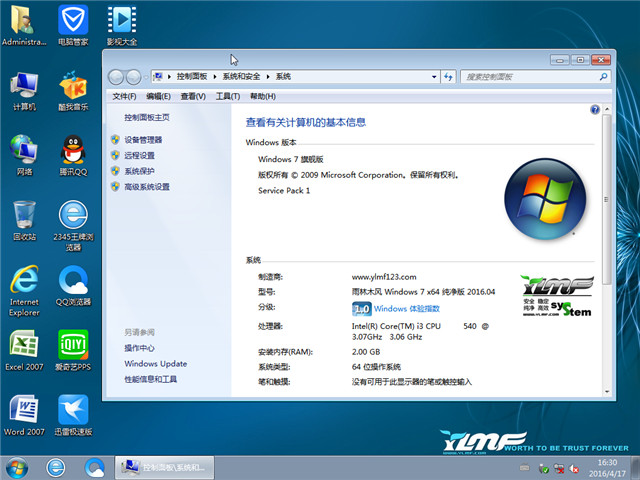This screenshot has width=640, height=480.
Task: Open 操作中心 link
Action: [x=139, y=348]
